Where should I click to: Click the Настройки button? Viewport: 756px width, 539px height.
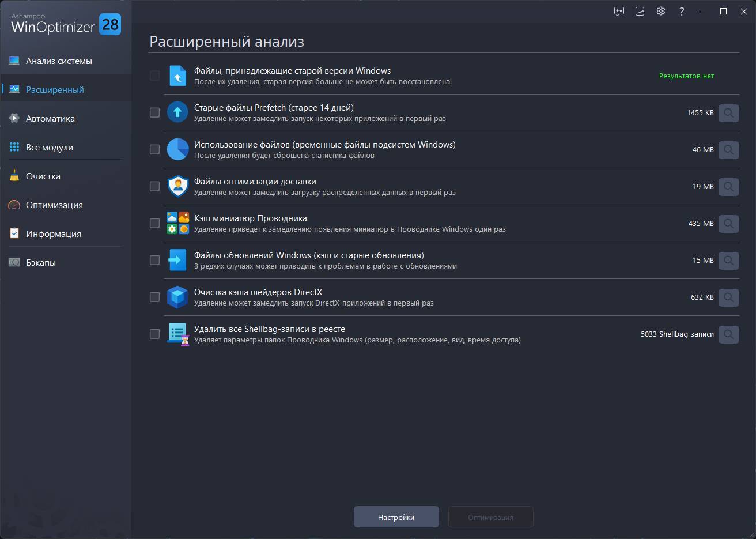pos(396,517)
